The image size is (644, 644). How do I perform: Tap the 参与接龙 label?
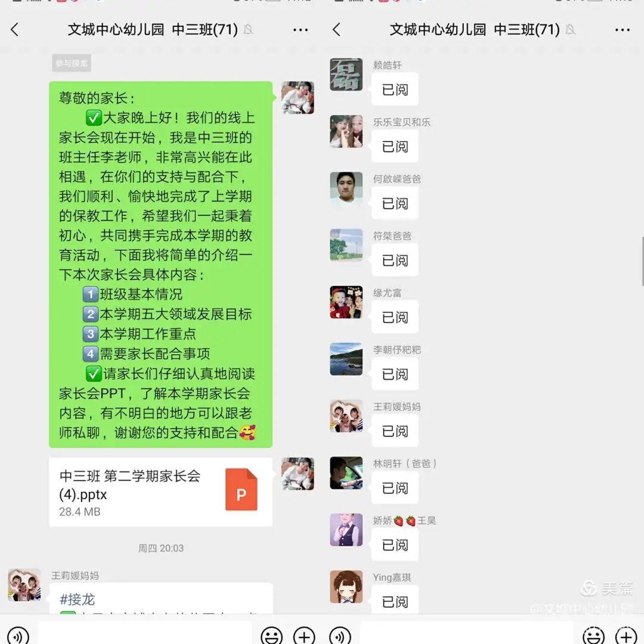(x=72, y=63)
